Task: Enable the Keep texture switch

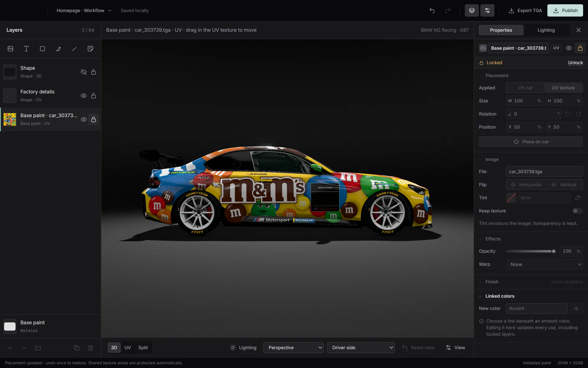Action: (577, 211)
